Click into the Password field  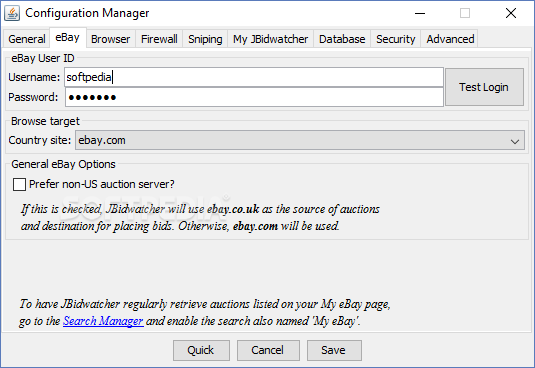pyautogui.click(x=254, y=97)
